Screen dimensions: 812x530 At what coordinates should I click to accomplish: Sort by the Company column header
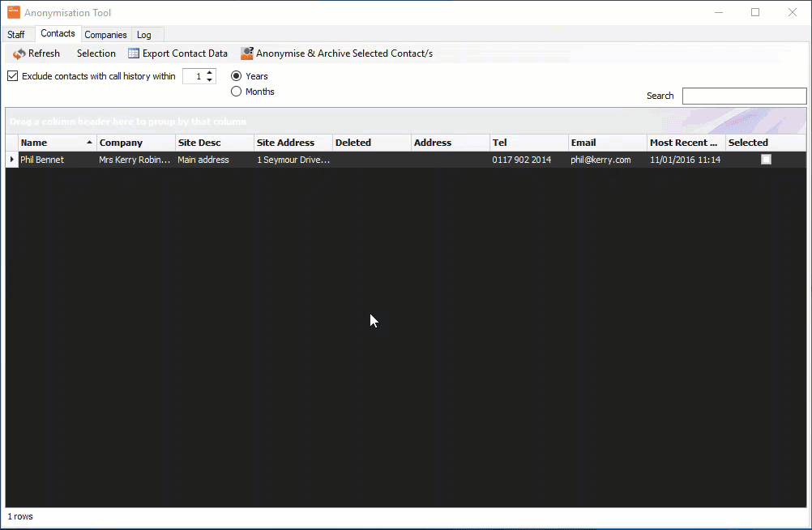click(x=136, y=143)
